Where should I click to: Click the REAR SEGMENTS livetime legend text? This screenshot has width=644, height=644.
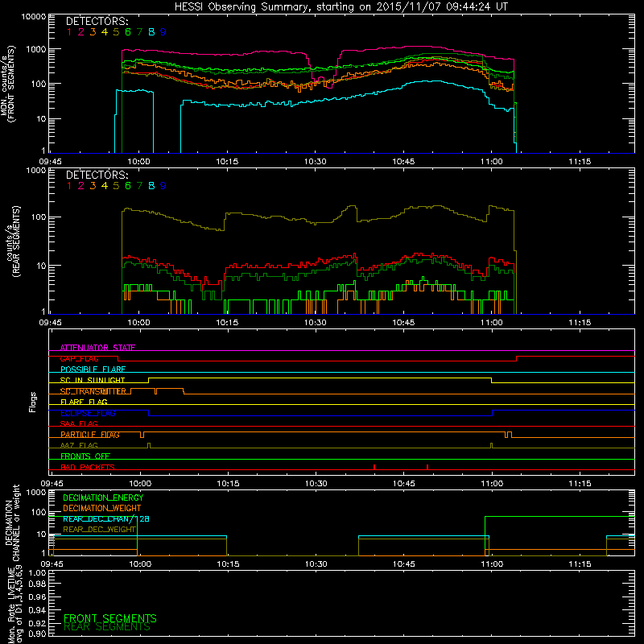tap(107, 627)
